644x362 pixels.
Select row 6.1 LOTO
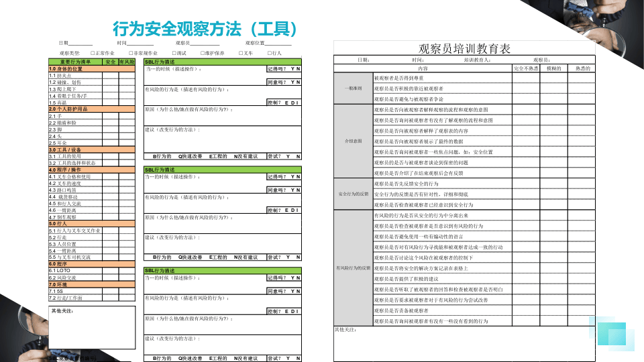[92, 271]
